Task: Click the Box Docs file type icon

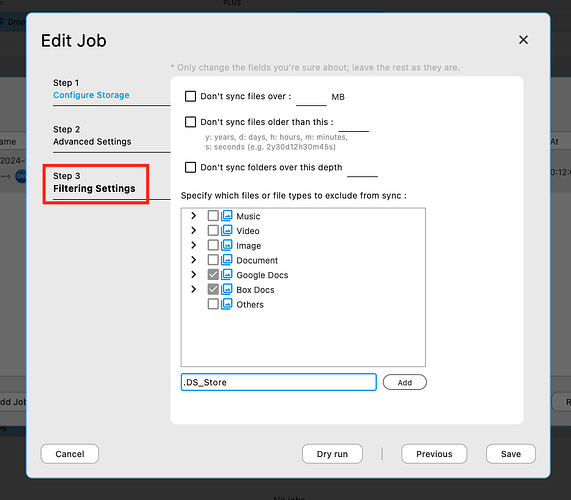Action: pos(227,290)
